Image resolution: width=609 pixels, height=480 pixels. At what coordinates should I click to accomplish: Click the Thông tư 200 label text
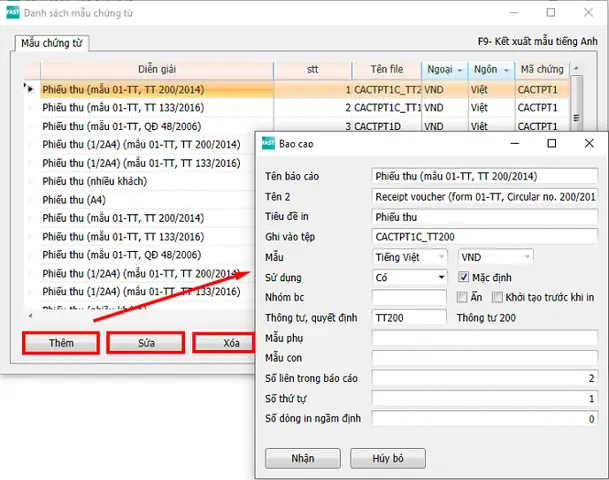point(486,318)
